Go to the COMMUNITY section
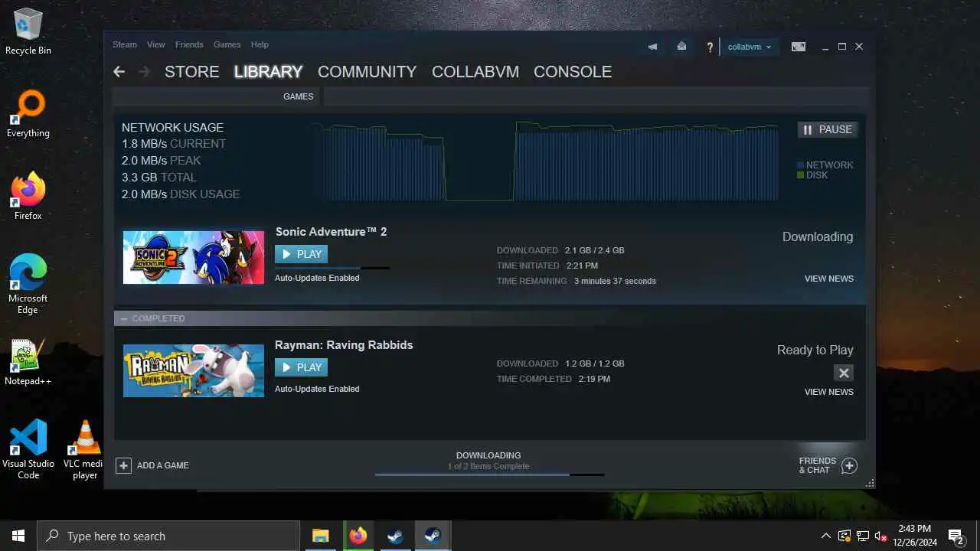Image resolution: width=980 pixels, height=551 pixels. point(367,72)
